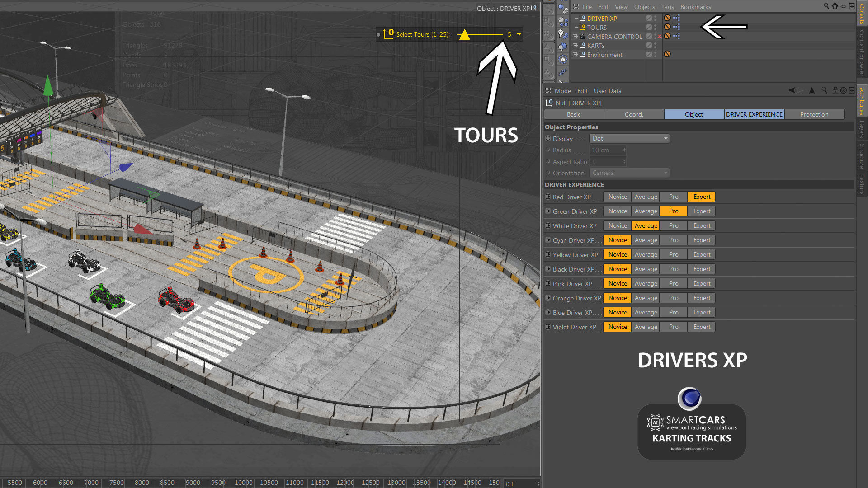Toggle visibility dots for DRIVER XP object

coord(655,18)
